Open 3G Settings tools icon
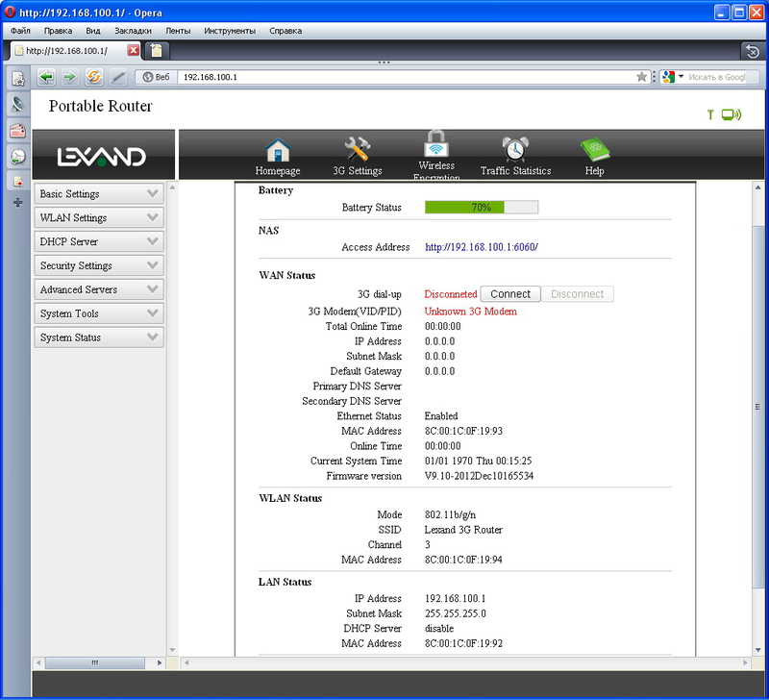This screenshot has width=769, height=700. pos(357,149)
